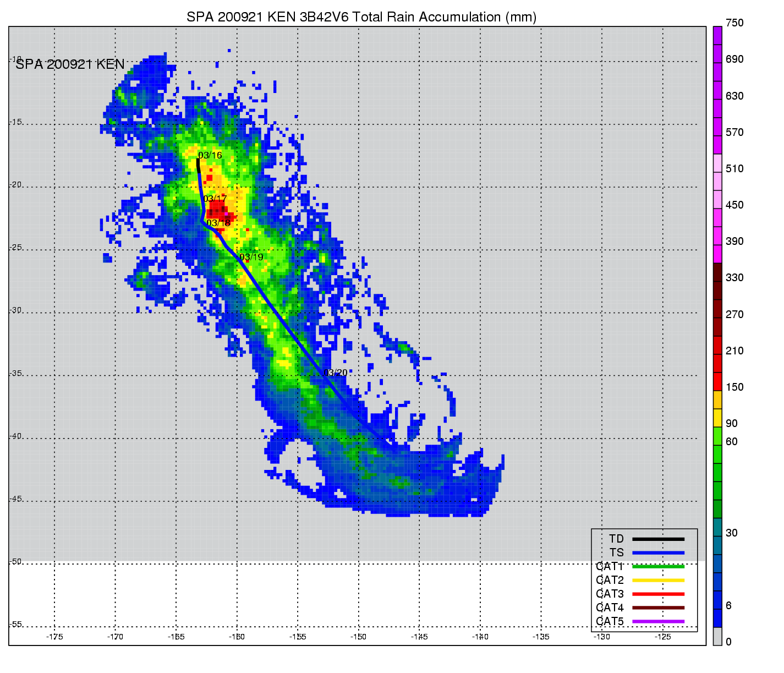Select the green CAT1 legend line
Image resolution: width=784 pixels, height=673 pixels.
point(658,567)
